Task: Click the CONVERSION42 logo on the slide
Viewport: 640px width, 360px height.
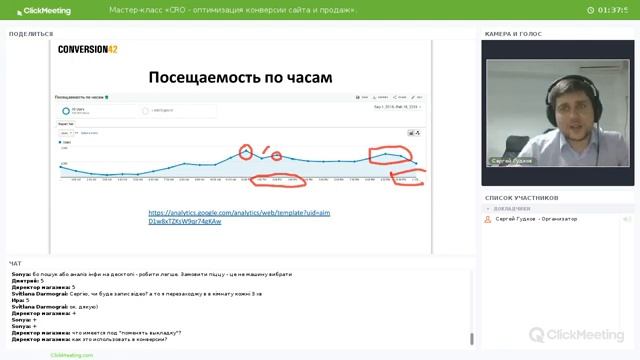Action: (87, 49)
